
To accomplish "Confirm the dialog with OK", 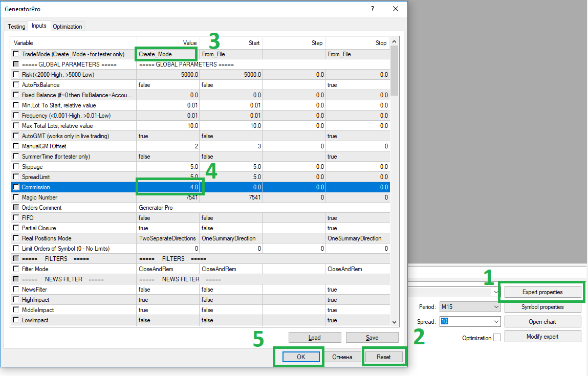I will tap(301, 357).
